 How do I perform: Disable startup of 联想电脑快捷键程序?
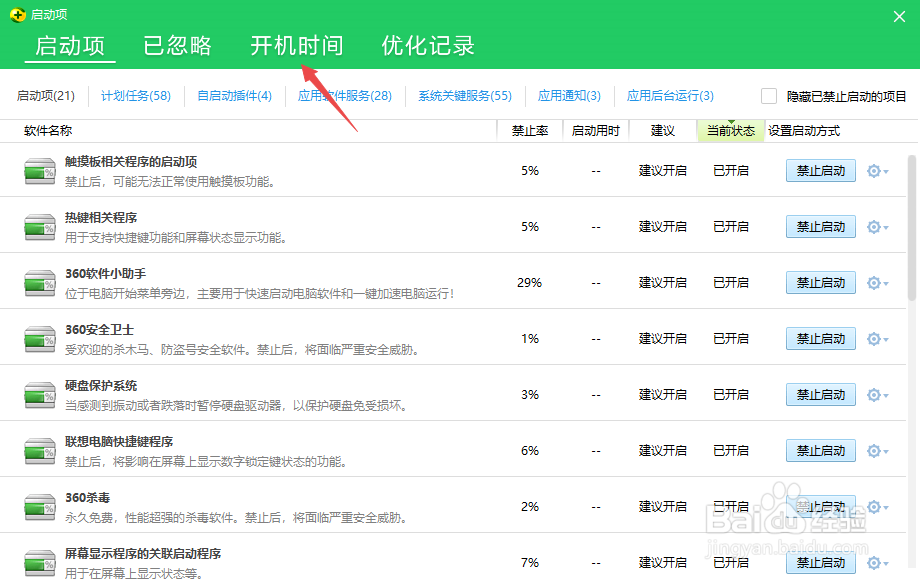click(821, 451)
